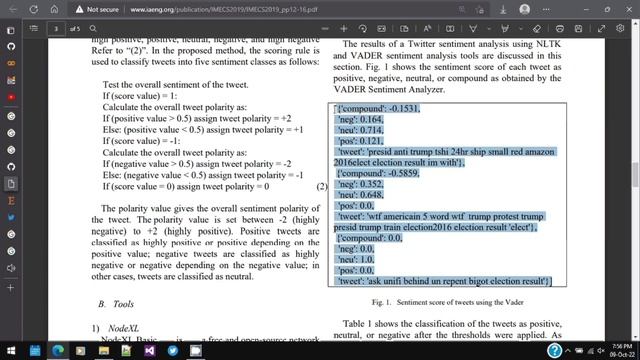Click the '1) NodeXL' subheading

coord(116,328)
